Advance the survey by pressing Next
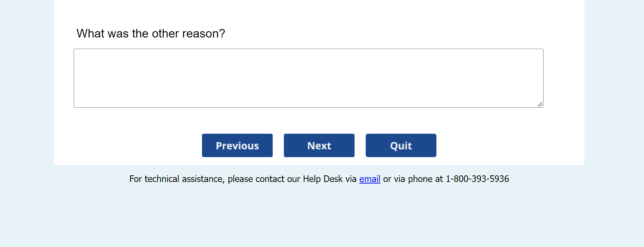Image resolution: width=644 pixels, height=247 pixels. [x=319, y=146]
